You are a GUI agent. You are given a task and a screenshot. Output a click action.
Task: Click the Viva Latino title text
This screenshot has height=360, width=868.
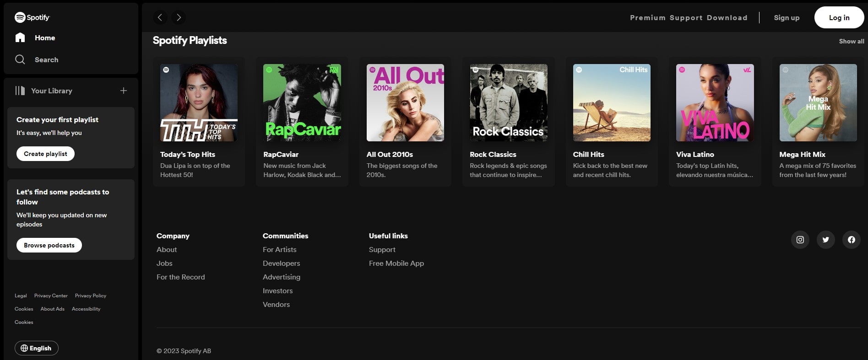[695, 155]
